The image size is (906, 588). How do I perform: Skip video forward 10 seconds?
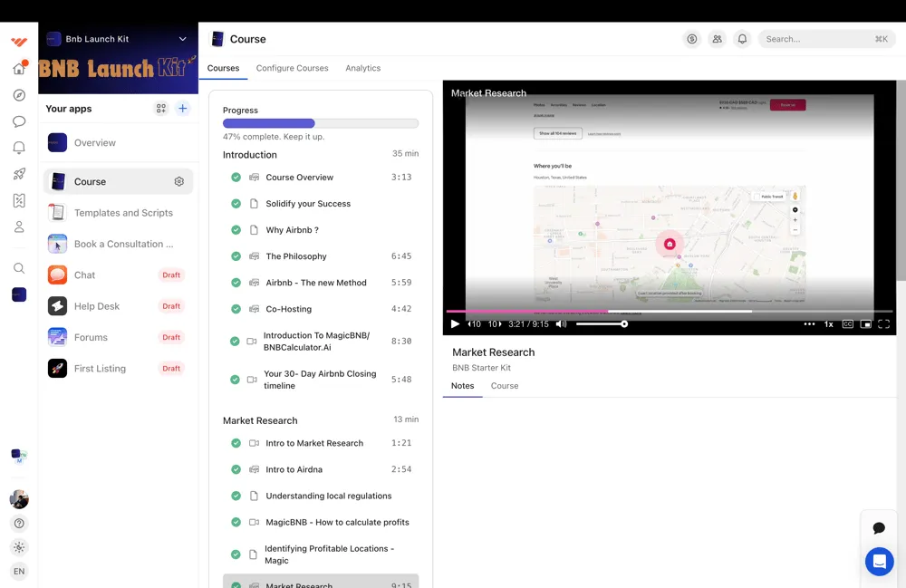(x=495, y=324)
